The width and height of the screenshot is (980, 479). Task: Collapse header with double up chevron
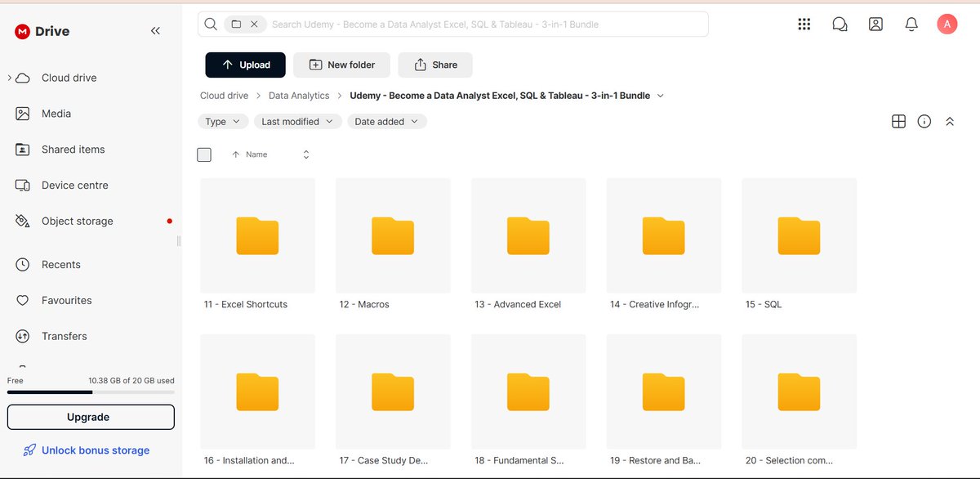[950, 122]
